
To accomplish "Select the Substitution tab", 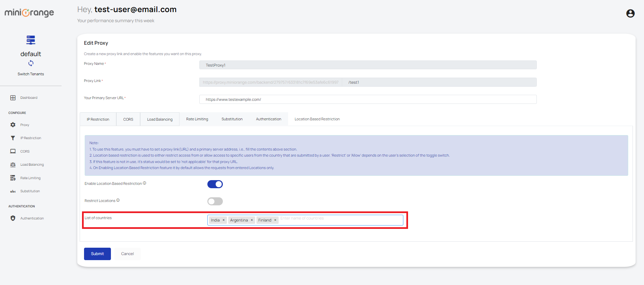I will [232, 119].
